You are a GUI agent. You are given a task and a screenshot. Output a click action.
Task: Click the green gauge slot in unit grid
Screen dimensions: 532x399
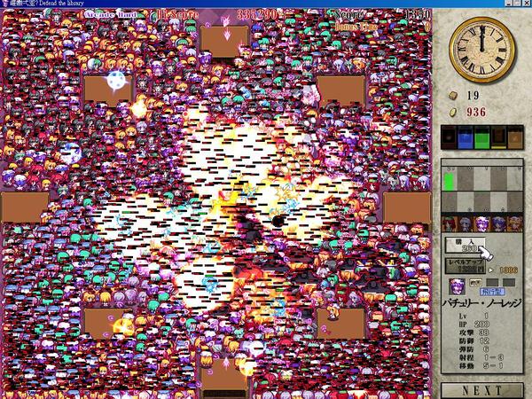coord(449,181)
